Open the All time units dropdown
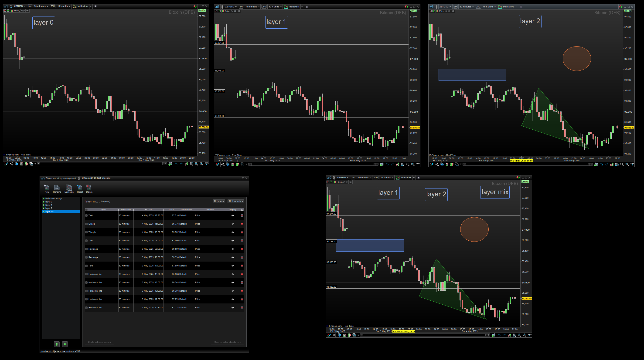Screen dimensions: 644x360 point(235,201)
